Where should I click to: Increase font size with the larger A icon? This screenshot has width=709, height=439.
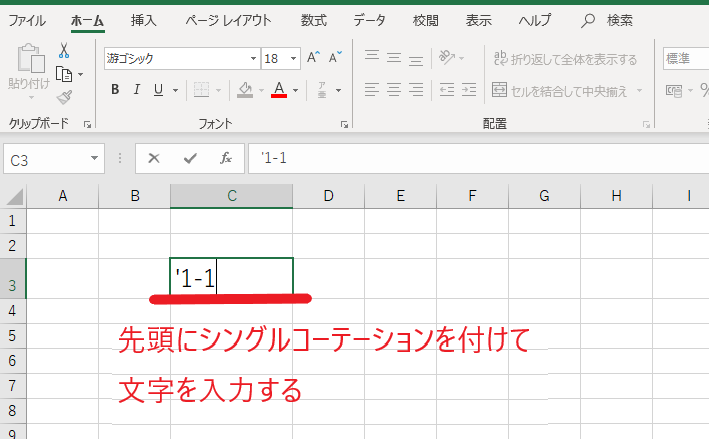(x=313, y=57)
